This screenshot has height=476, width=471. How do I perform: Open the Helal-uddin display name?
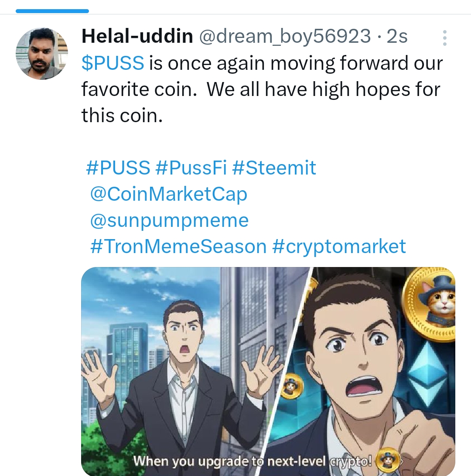point(137,36)
